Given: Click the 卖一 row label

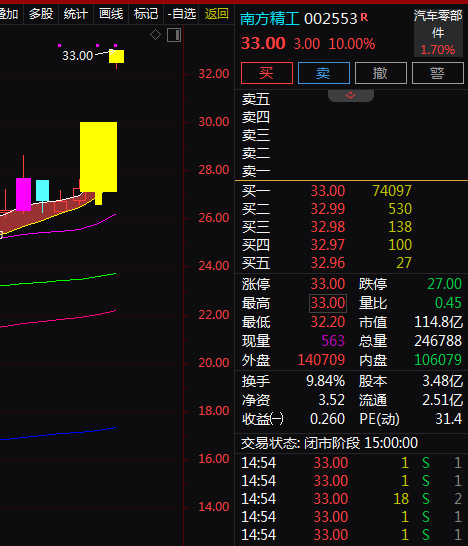Looking at the screenshot, I should pos(256,172).
